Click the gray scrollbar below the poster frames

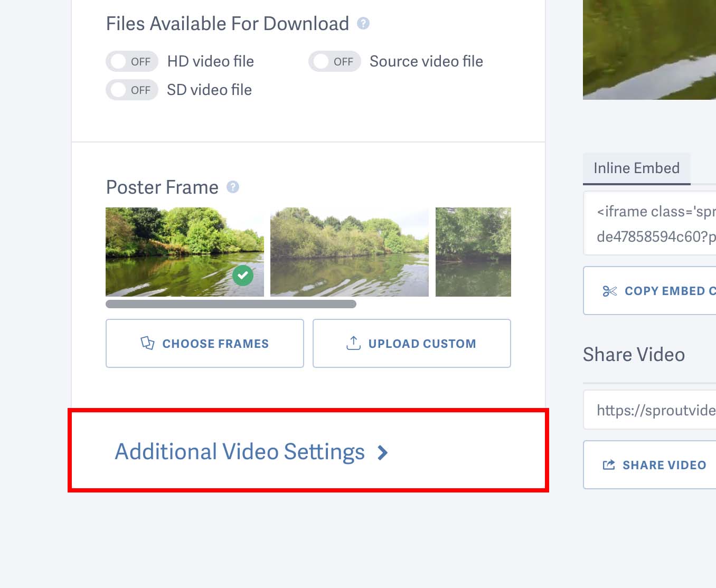(x=231, y=304)
